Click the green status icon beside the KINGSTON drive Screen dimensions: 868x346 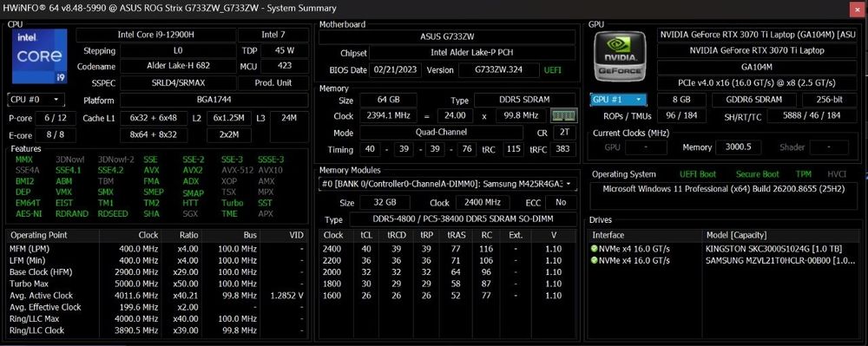pyautogui.click(x=595, y=249)
